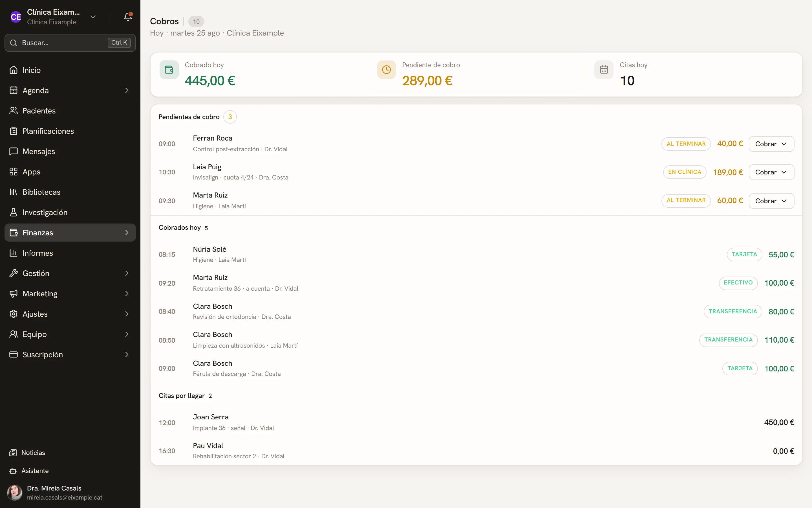Click the search magnifier icon
This screenshot has width=812, height=508.
pos(14,43)
